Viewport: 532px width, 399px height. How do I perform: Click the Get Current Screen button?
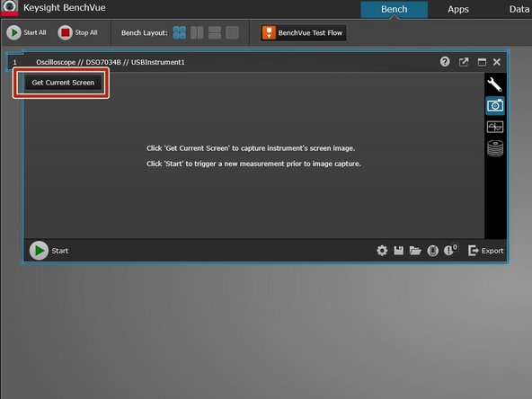[63, 83]
